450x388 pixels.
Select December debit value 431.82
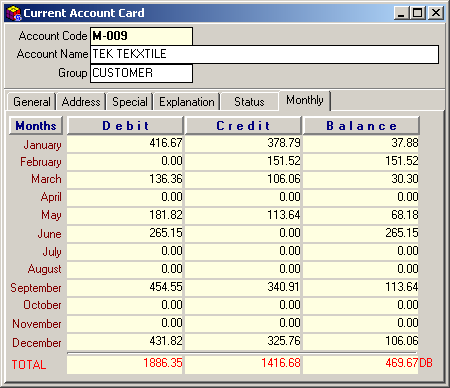125,341
